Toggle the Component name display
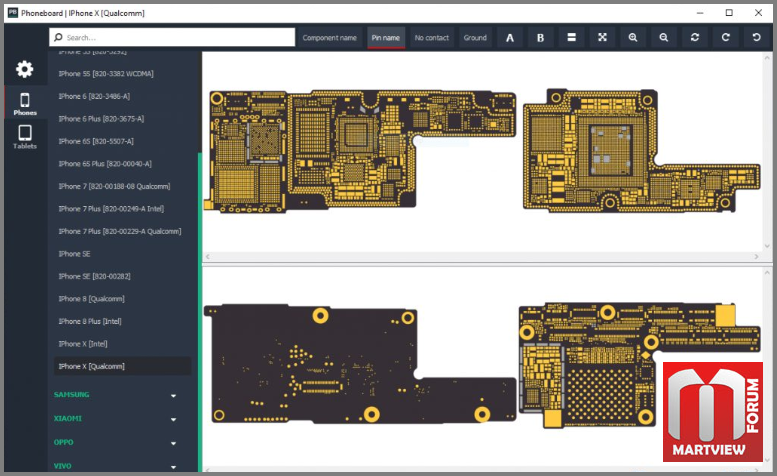Image resolution: width=777 pixels, height=476 pixels. tap(330, 38)
